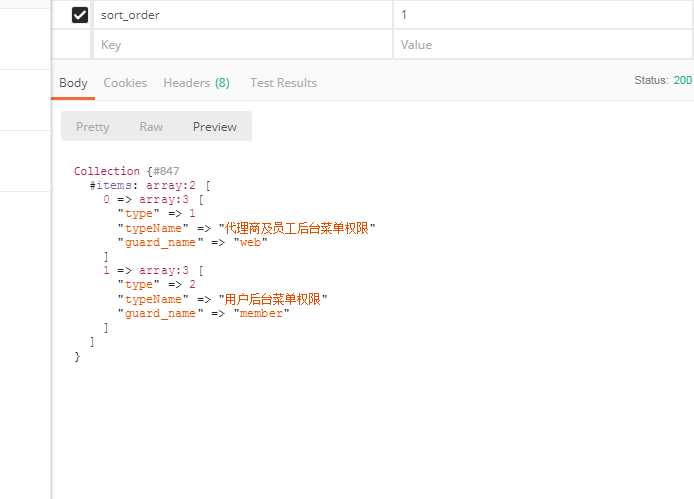
Task: Open the Cookies response tab
Action: coord(125,83)
